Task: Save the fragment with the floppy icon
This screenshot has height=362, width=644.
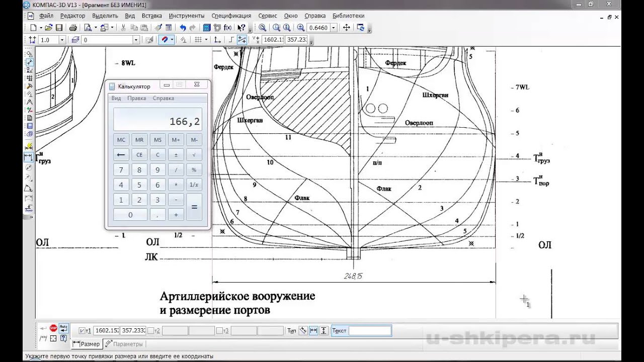Action: pyautogui.click(x=59, y=28)
